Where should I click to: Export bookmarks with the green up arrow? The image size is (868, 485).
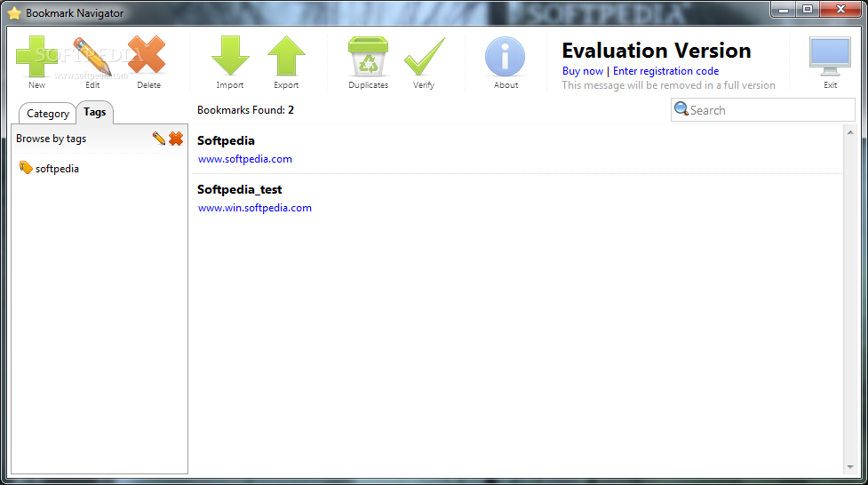(x=286, y=56)
